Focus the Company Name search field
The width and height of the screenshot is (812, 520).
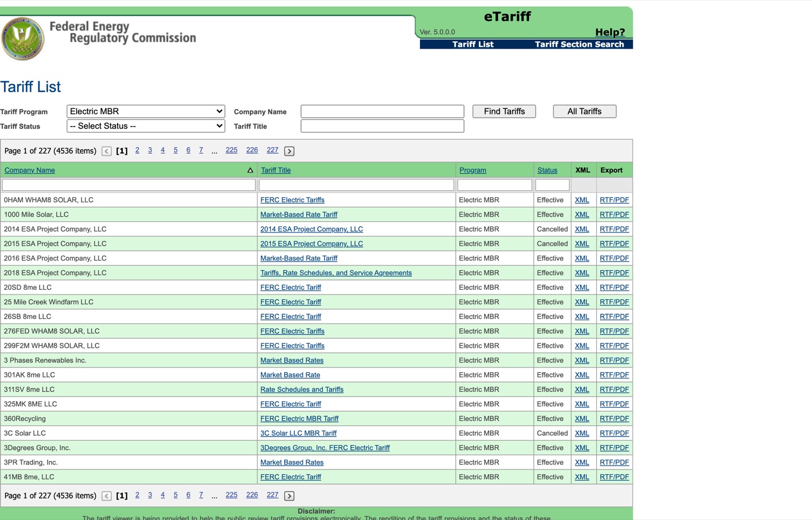(x=382, y=111)
